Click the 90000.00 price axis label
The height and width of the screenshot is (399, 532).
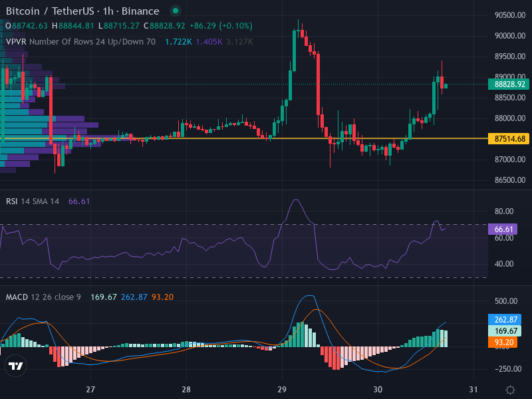click(x=510, y=36)
